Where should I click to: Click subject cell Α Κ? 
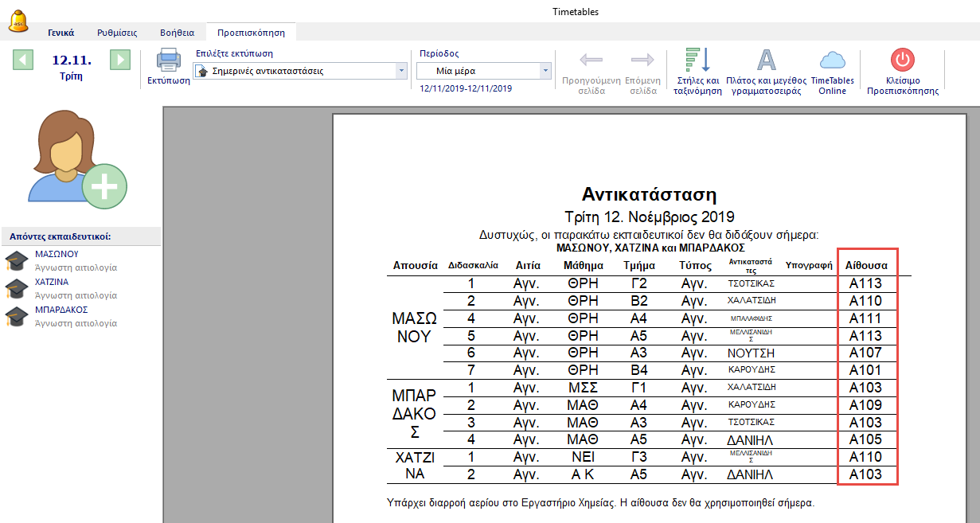click(x=583, y=474)
